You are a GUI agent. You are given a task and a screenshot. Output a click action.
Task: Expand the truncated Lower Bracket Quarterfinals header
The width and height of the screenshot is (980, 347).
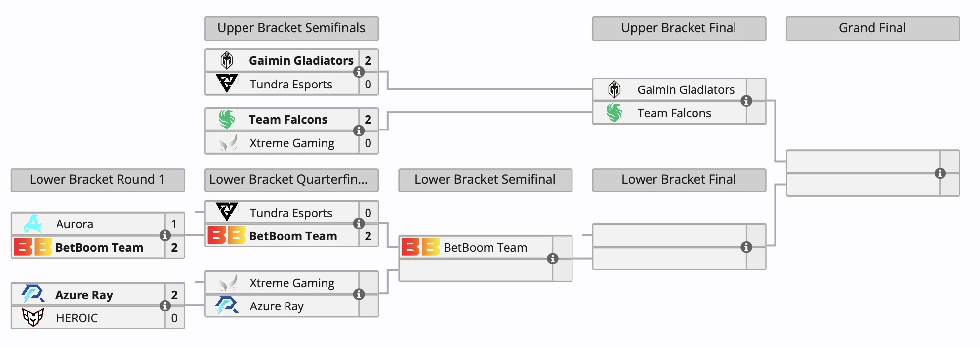click(x=291, y=180)
